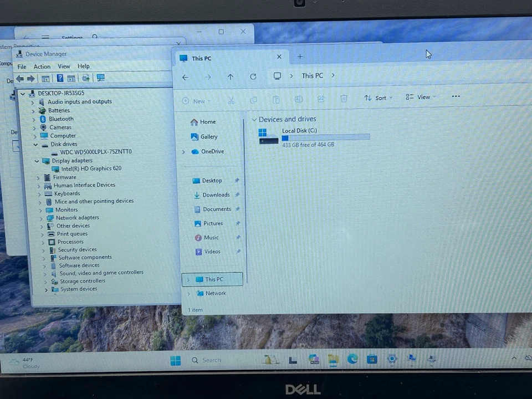Viewport: 532px width, 399px height.
Task: Open Microsoft Store from the taskbar
Action: [372, 359]
